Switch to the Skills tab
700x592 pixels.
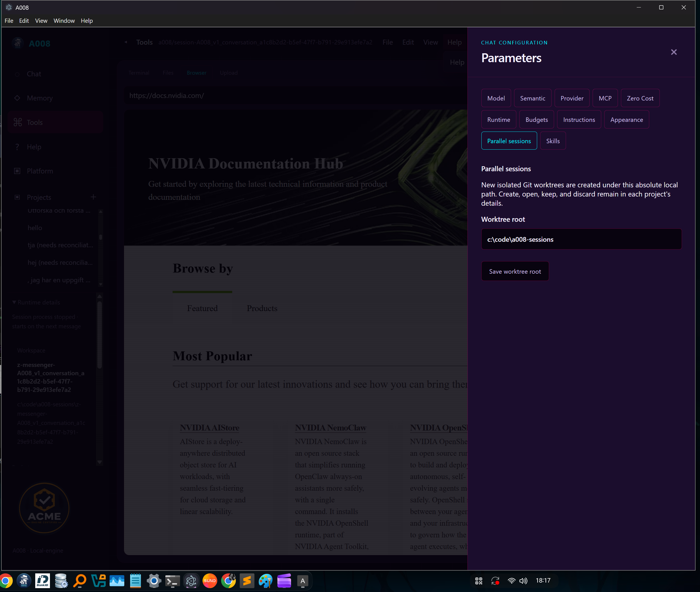pos(553,141)
